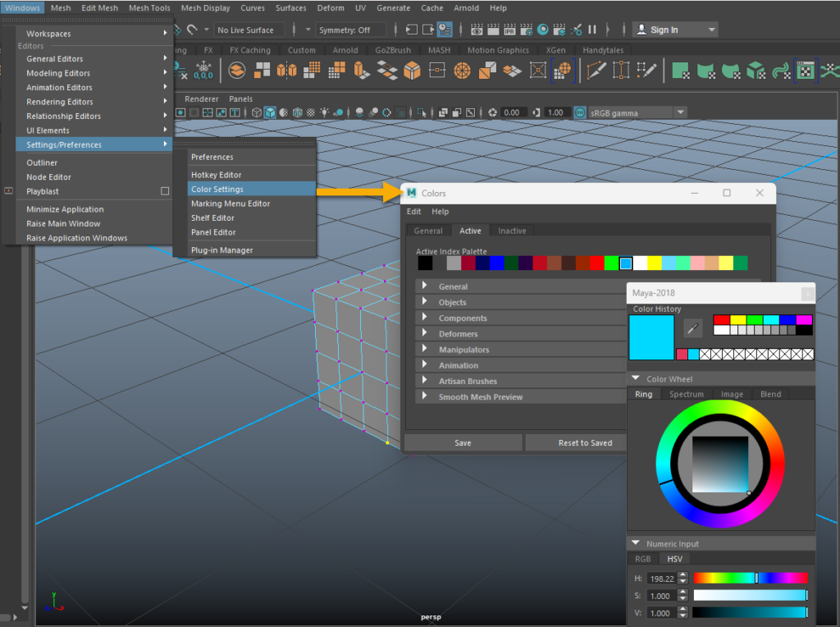Toggle the highlighted smooth shade cube icon
Image resolution: width=840 pixels, height=627 pixels.
(x=270, y=112)
